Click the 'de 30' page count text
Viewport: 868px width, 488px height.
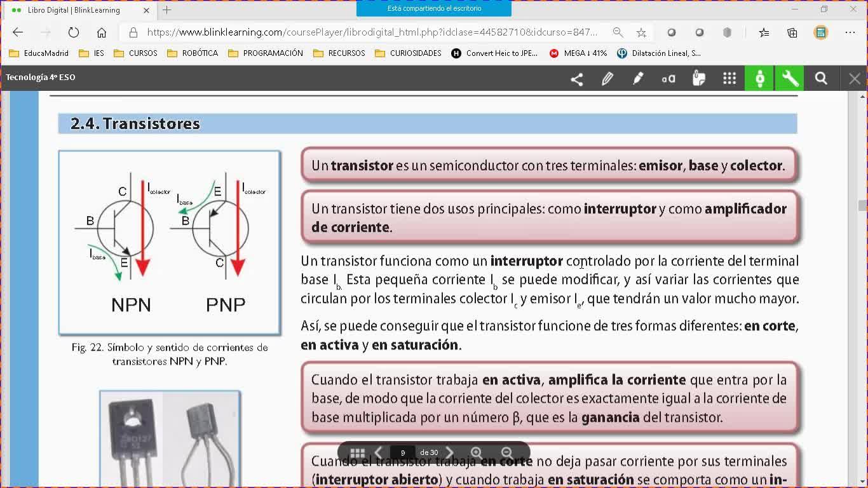[x=430, y=452]
